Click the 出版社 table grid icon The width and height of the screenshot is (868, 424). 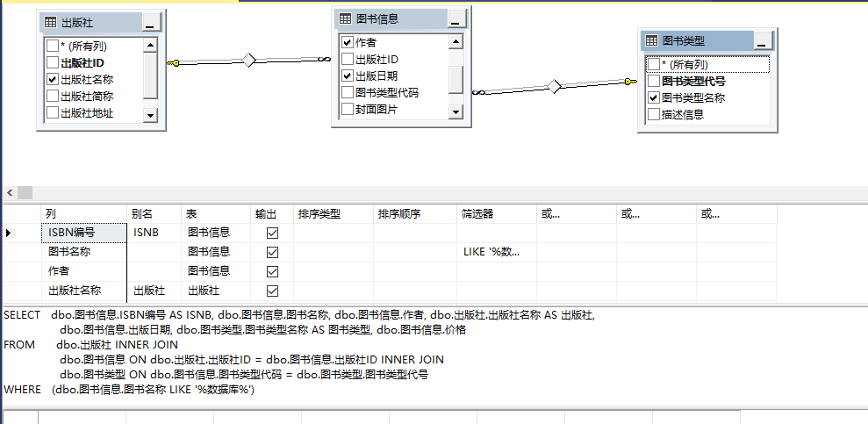coord(50,23)
